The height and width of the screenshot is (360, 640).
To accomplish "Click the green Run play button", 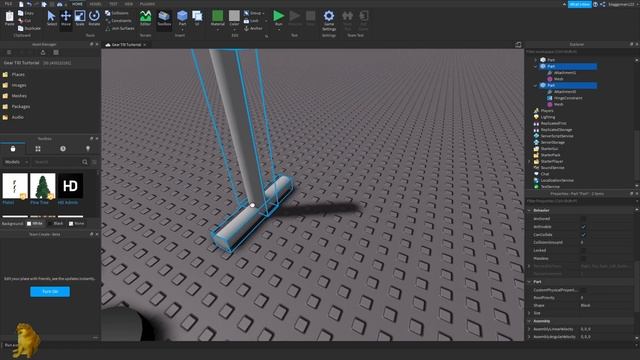I will pos(279,16).
